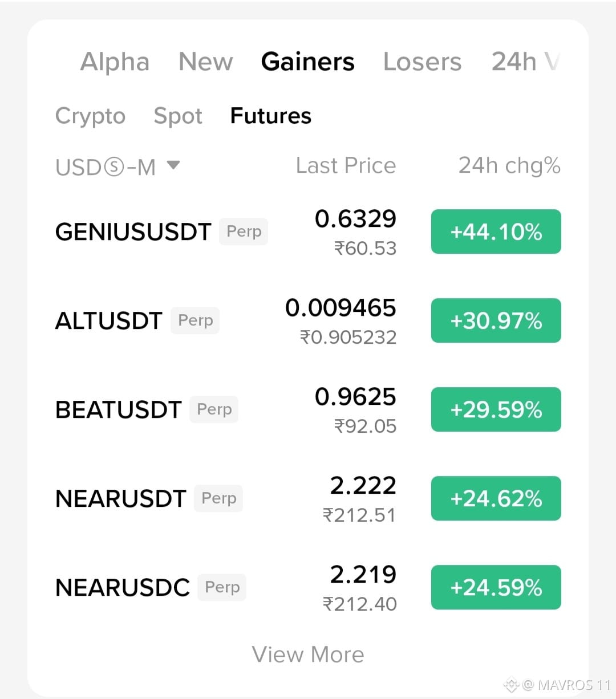Tap the +44.10% change badge
The height and width of the screenshot is (699, 616).
(x=496, y=231)
